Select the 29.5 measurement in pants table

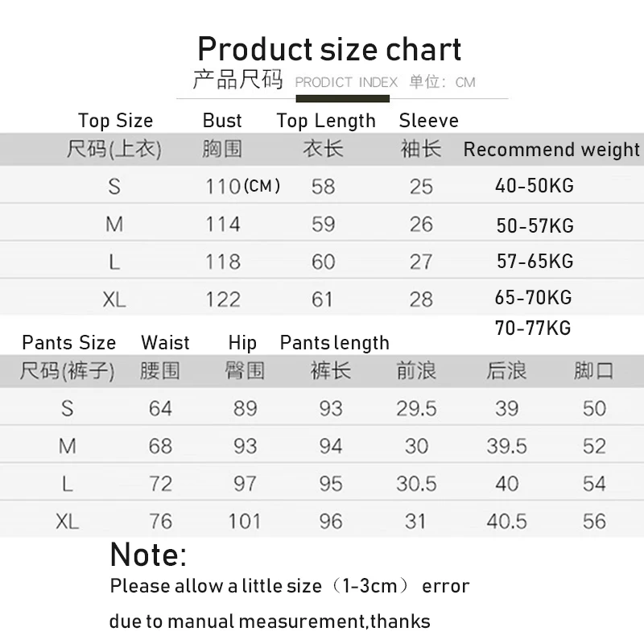416,408
